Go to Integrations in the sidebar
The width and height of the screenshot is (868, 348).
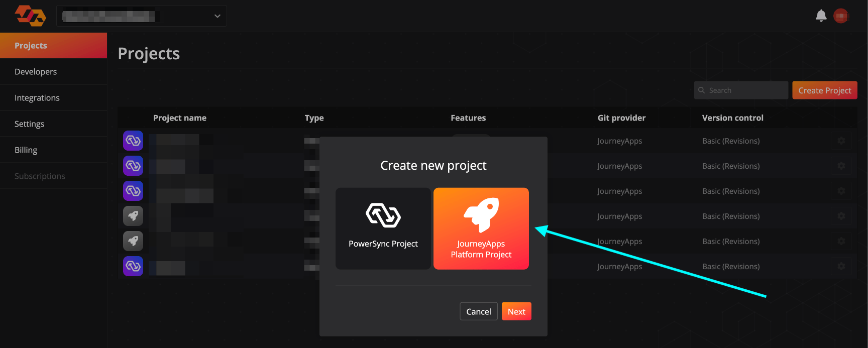click(x=53, y=97)
